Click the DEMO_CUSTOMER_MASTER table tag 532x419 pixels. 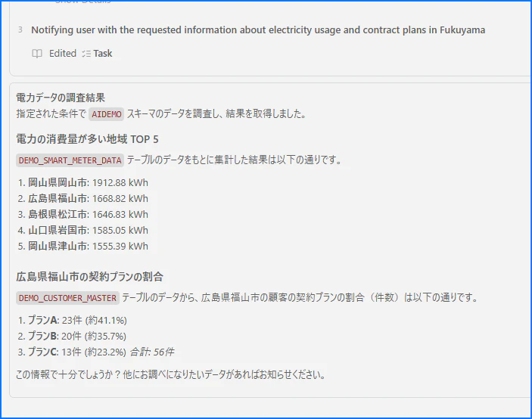click(x=67, y=298)
